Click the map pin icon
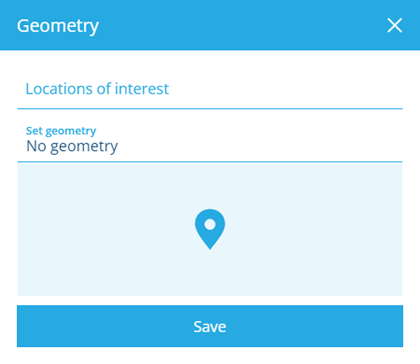 click(x=210, y=229)
